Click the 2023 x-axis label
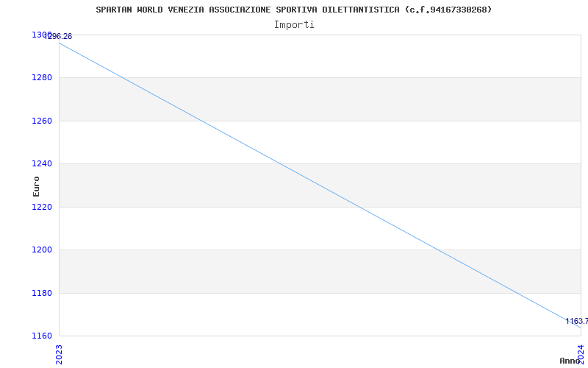Viewport: 588px width, 368px height. [x=60, y=353]
